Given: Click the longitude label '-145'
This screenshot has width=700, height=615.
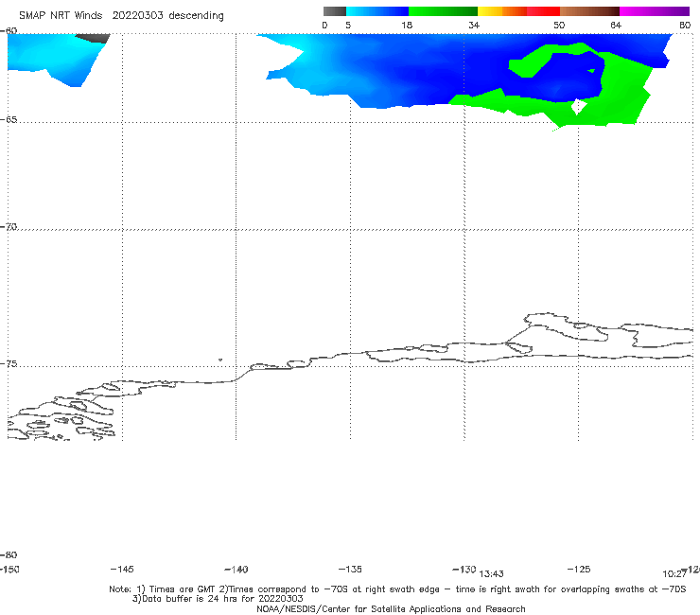Looking at the screenshot, I should click(x=122, y=570).
